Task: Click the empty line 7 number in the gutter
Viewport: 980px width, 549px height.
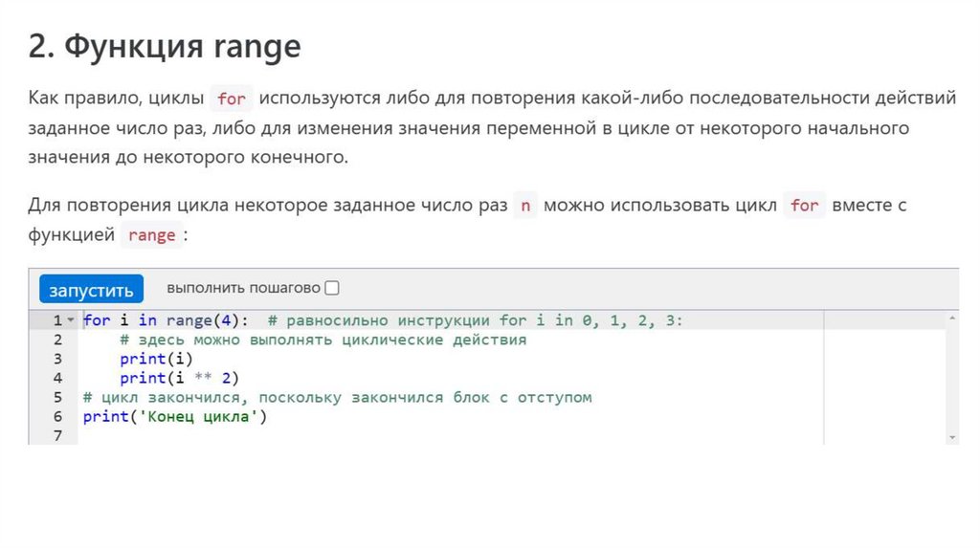Action: (x=57, y=435)
